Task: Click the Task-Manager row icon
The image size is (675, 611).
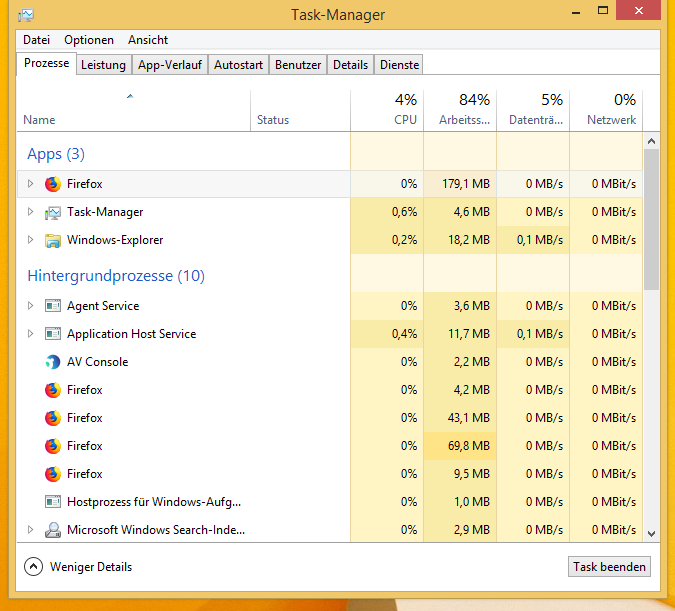Action: (x=53, y=212)
